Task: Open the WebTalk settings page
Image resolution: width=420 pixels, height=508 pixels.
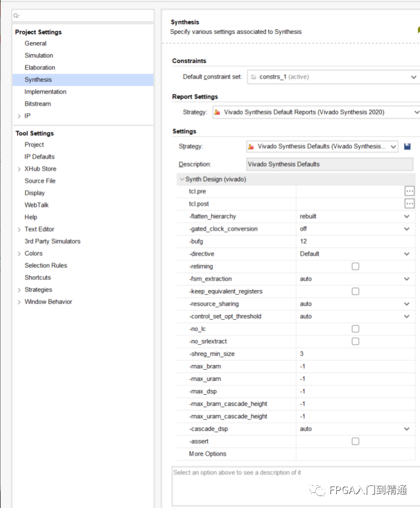Action: point(36,205)
